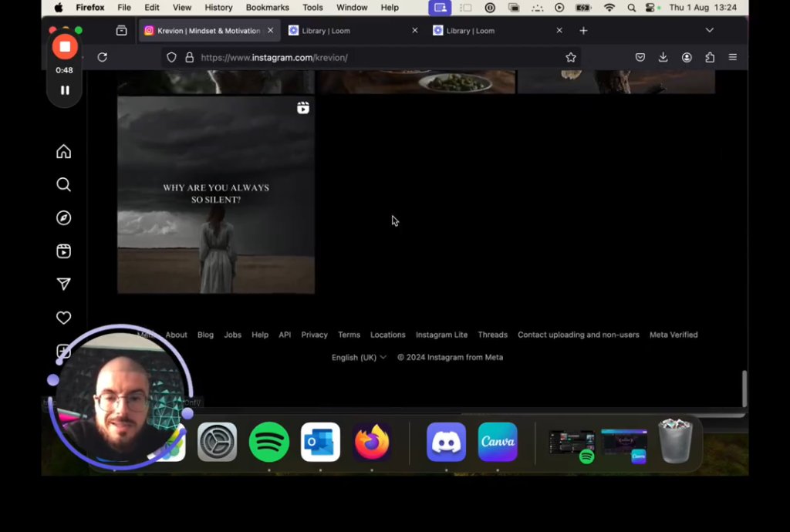The height and width of the screenshot is (532, 790).
Task: Open Instagram Home from sidebar
Action: click(63, 151)
